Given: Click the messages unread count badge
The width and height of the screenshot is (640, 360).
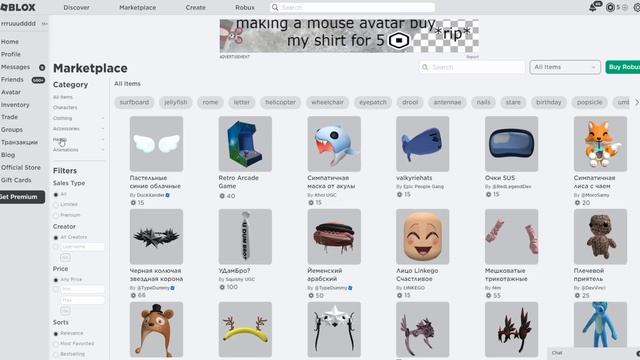Looking at the screenshot, I should [42, 67].
